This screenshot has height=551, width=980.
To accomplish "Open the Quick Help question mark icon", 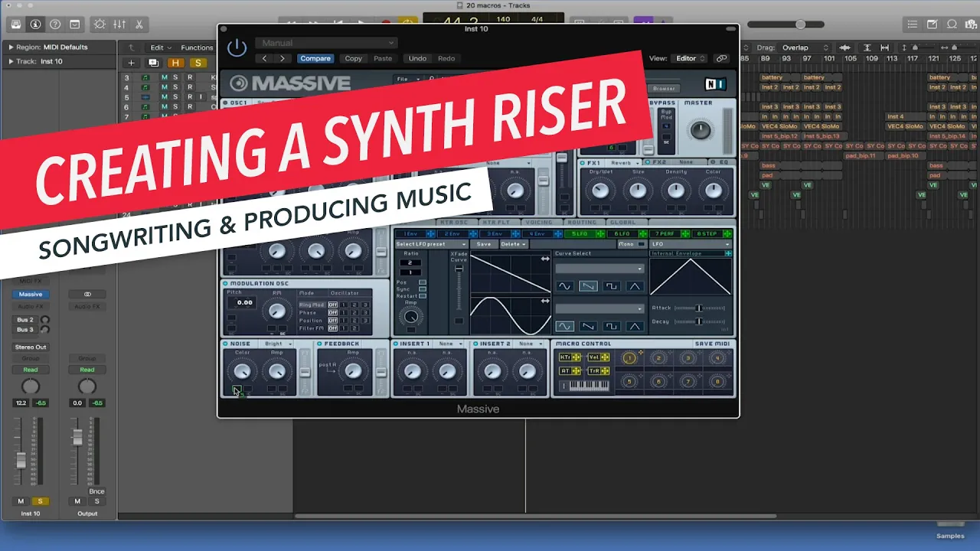I will pos(55,24).
